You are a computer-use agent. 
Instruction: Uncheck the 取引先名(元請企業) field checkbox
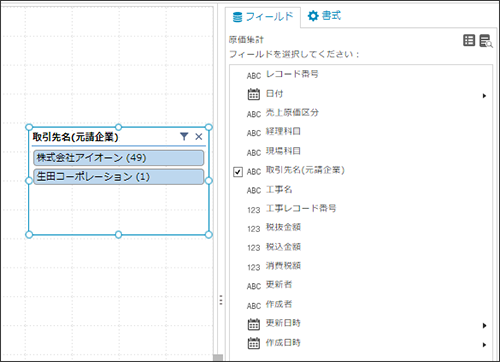point(238,172)
